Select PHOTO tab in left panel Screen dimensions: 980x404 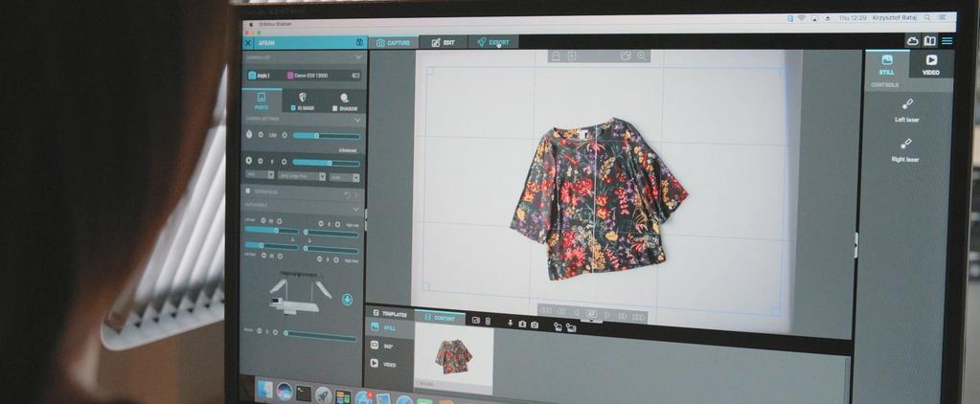click(x=262, y=101)
